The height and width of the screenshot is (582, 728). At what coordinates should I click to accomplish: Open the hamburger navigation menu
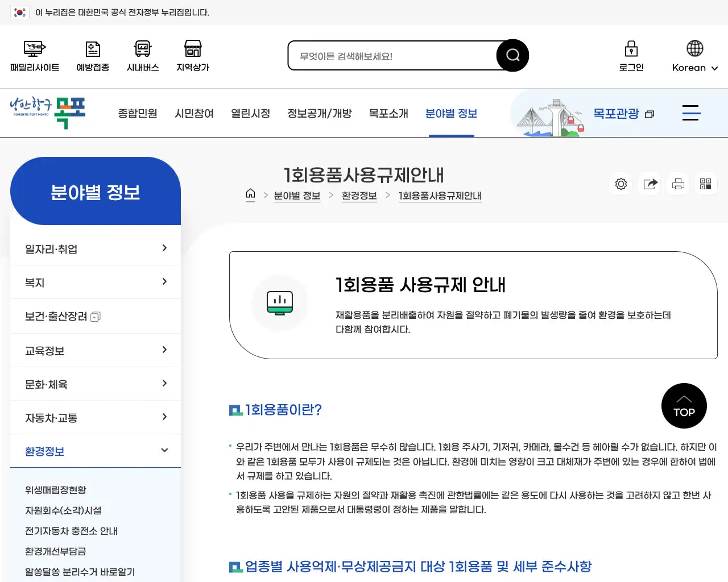691,113
